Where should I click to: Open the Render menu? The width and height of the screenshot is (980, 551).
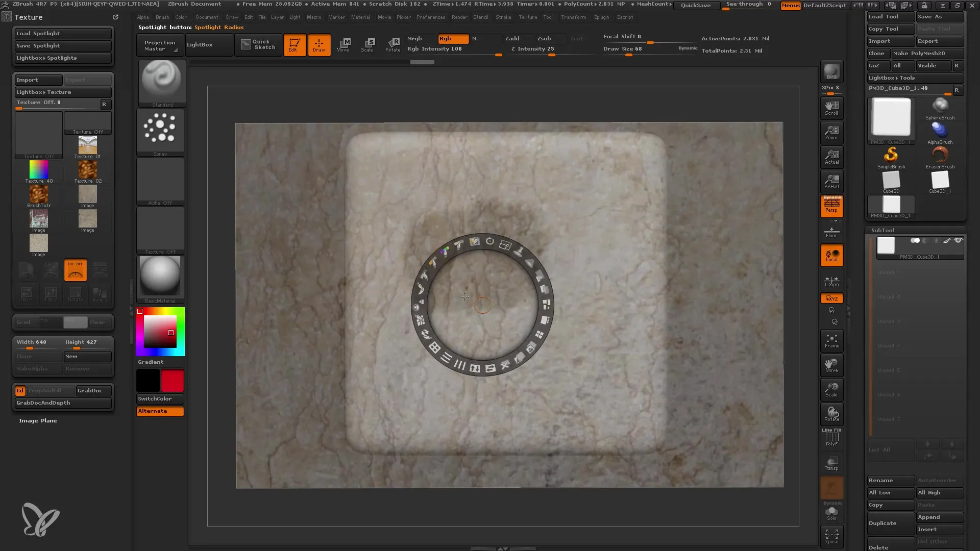(459, 17)
